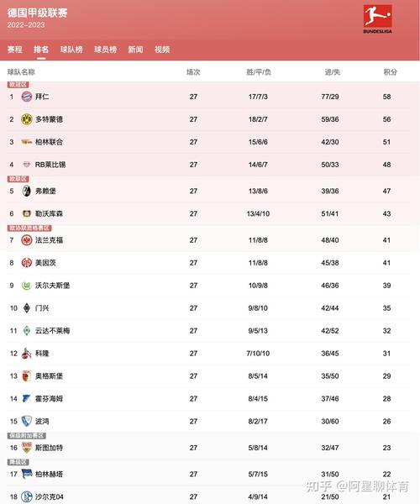Switch to the 赛程 tab
The image size is (420, 504).
(x=15, y=50)
